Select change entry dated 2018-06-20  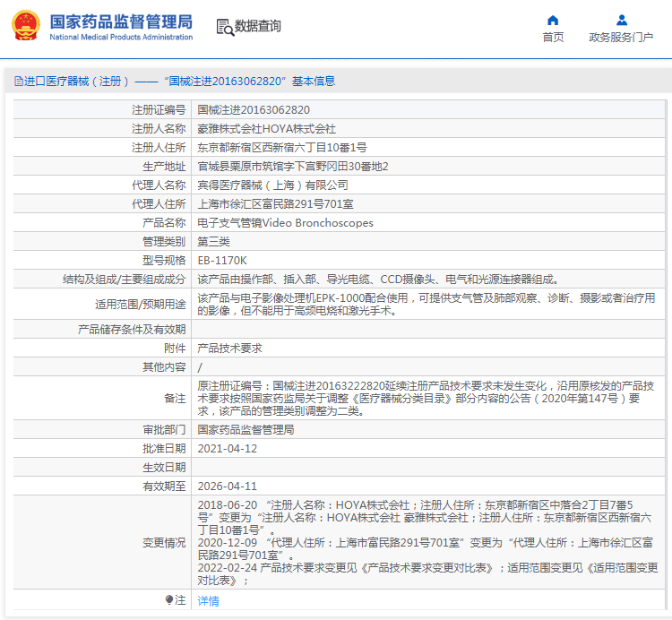pos(425,518)
